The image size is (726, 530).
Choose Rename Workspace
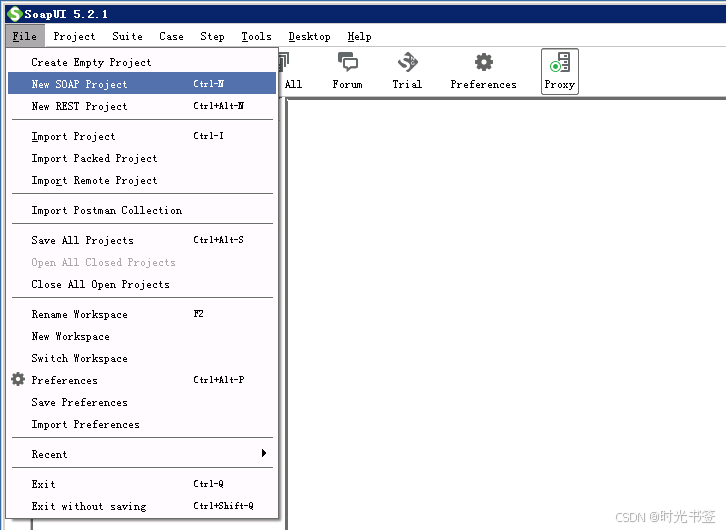142,314
